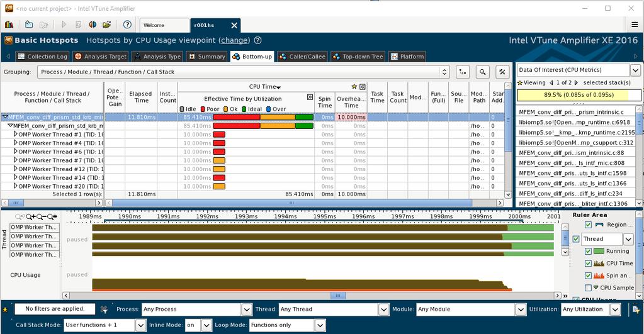Screen dimensions: 644x334
Task: Click the greyed undo zoom icon
Action: [x=20, y=216]
